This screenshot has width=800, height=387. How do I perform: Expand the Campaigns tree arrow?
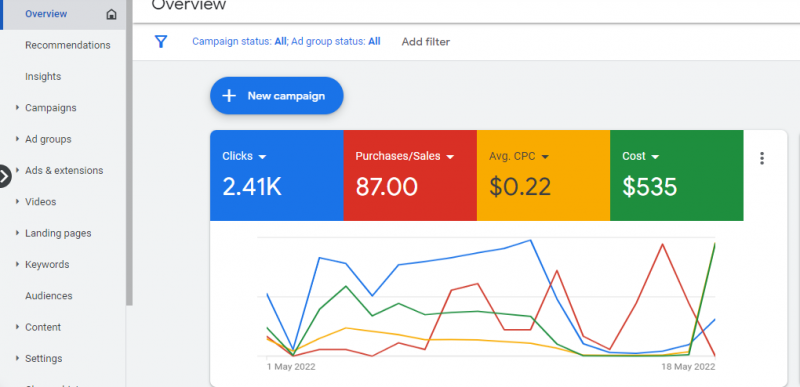tap(17, 108)
